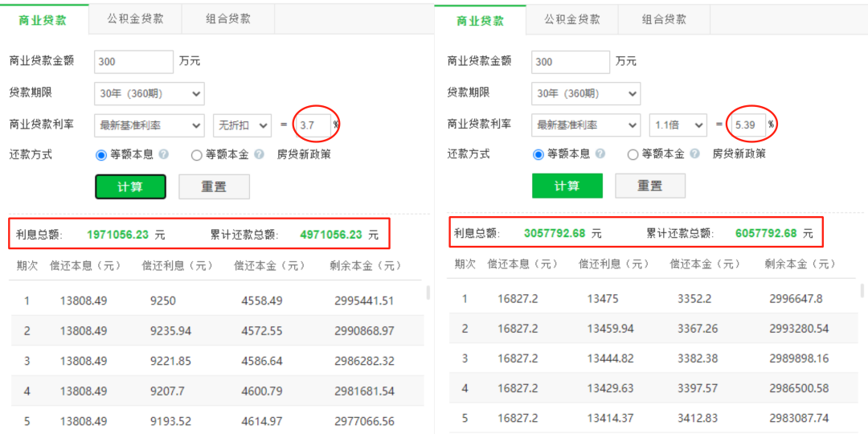Image resolution: width=868 pixels, height=434 pixels.
Task: Click left repayment table scrollbar
Action: click(x=428, y=293)
